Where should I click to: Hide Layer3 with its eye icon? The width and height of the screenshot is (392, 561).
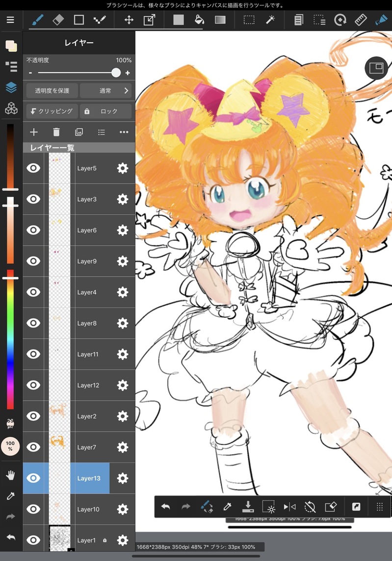33,199
